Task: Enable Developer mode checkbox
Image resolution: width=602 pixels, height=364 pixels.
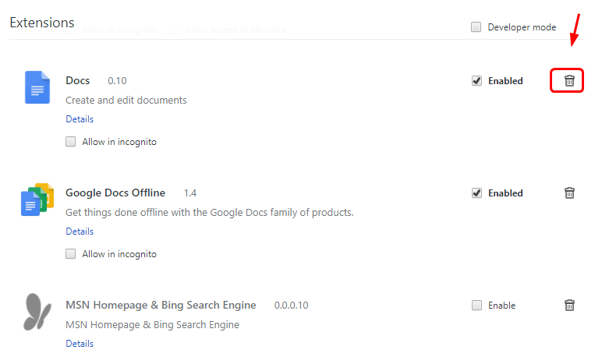Action: (476, 27)
